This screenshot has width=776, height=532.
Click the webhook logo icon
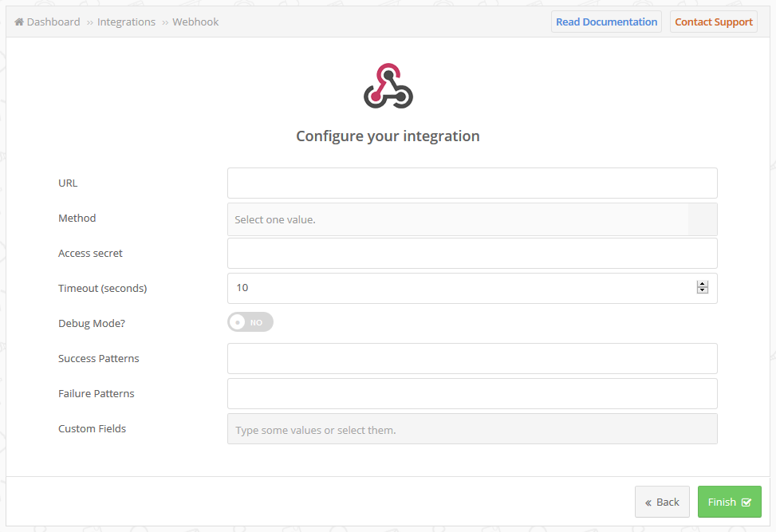pyautogui.click(x=388, y=85)
